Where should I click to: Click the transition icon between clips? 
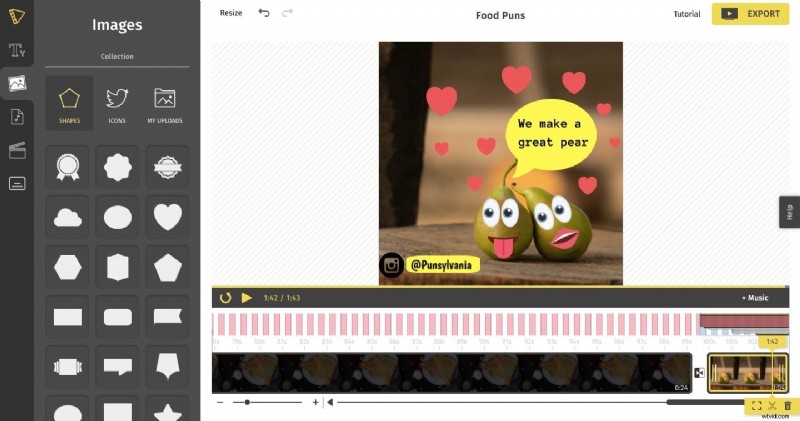tap(699, 373)
